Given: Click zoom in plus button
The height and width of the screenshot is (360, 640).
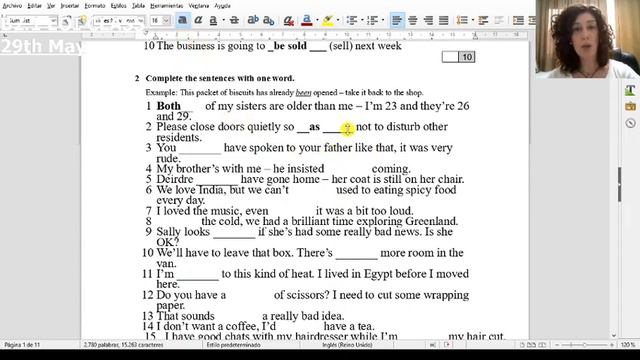Looking at the screenshot, I should point(612,345).
